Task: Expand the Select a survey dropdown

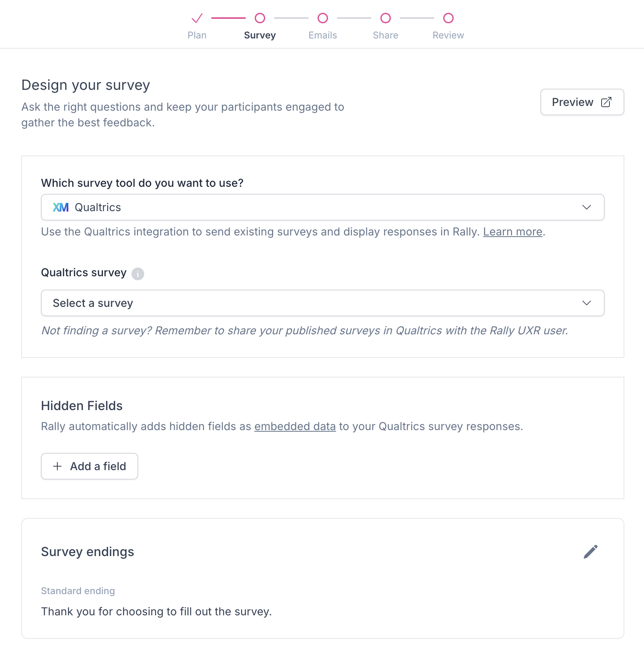Action: [x=322, y=303]
